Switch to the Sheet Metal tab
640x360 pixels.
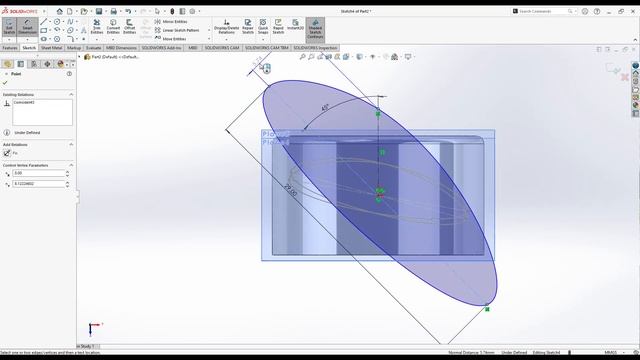click(x=51, y=48)
